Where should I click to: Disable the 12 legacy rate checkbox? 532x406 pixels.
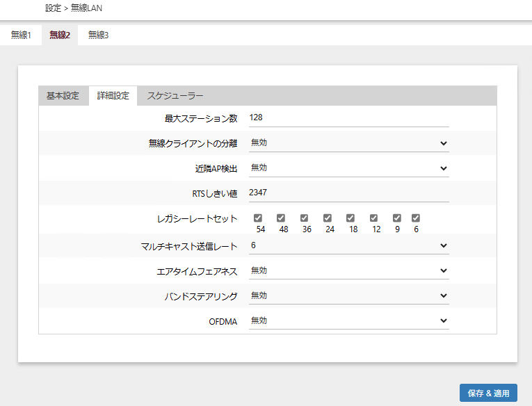point(373,218)
